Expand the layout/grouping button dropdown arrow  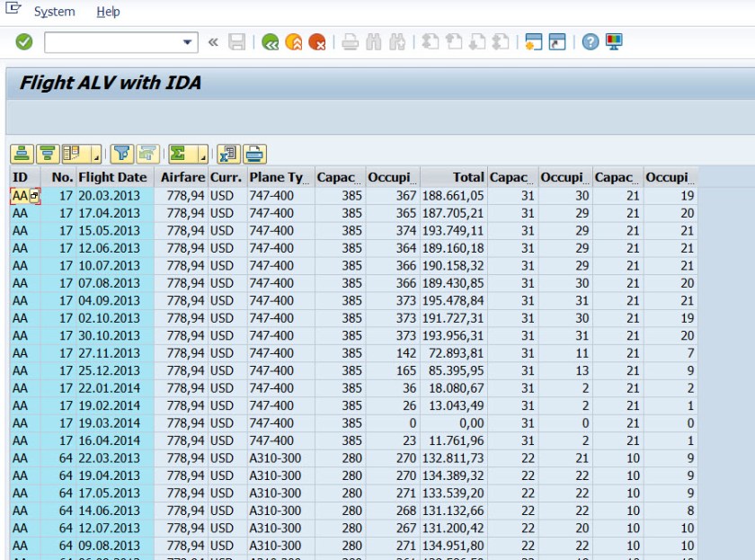(x=96, y=156)
